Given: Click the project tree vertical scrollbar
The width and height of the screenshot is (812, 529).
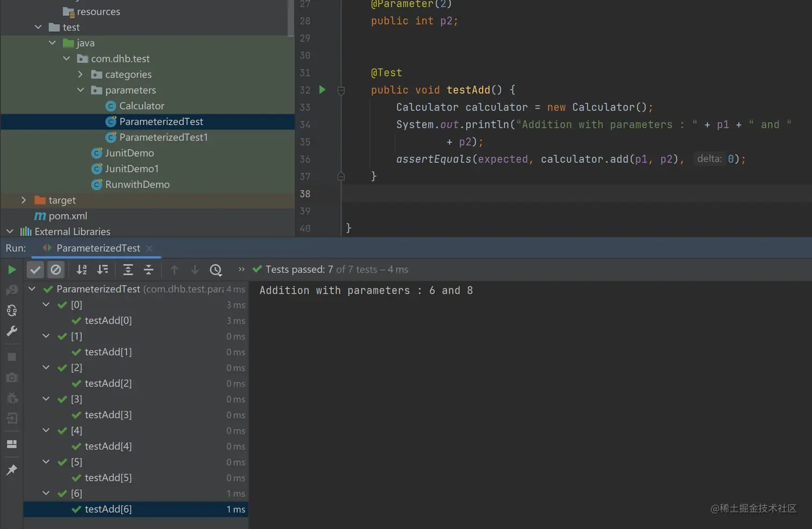Looking at the screenshot, I should coord(291,18).
